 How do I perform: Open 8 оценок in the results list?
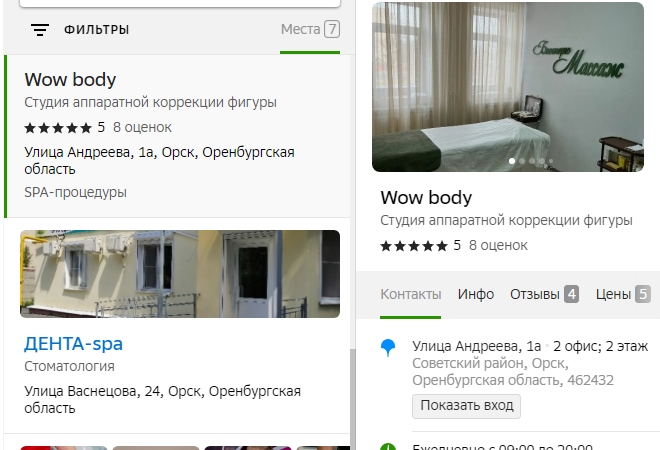[x=142, y=127]
